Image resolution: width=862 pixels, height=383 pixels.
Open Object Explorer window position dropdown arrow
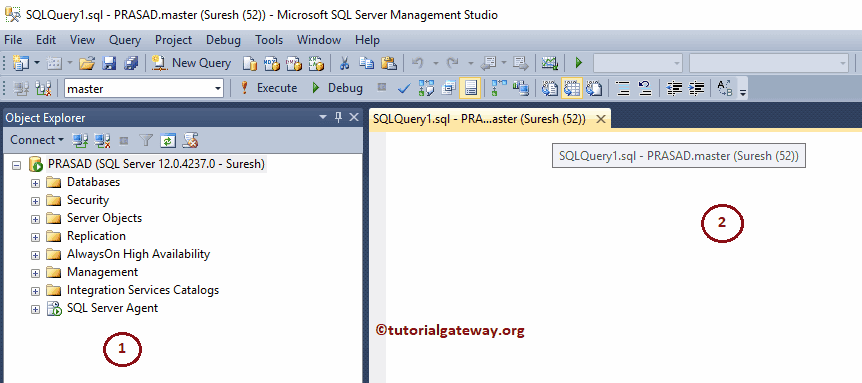tap(323, 117)
